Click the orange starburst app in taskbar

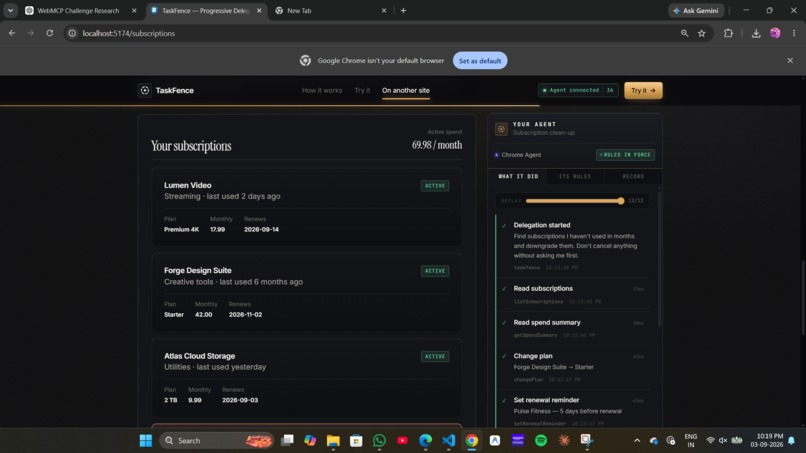pyautogui.click(x=564, y=441)
